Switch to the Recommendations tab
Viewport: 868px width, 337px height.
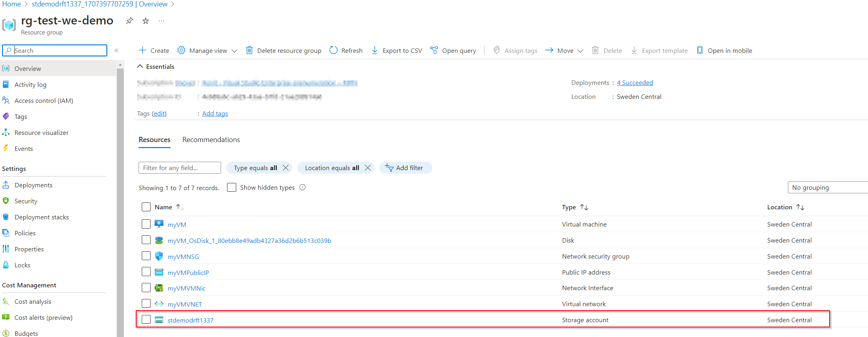[x=211, y=140]
